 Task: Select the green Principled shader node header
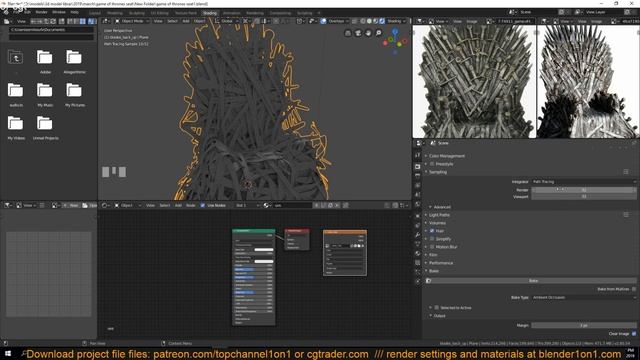pyautogui.click(x=253, y=231)
